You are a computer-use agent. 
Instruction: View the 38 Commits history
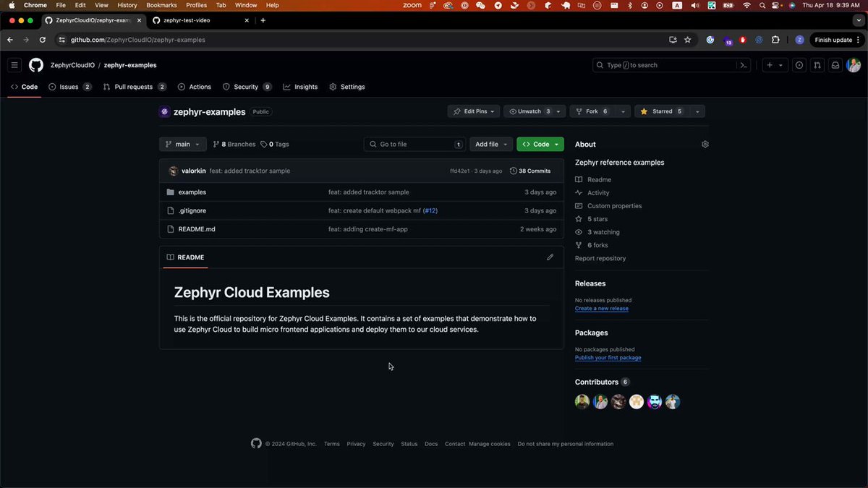pos(530,171)
